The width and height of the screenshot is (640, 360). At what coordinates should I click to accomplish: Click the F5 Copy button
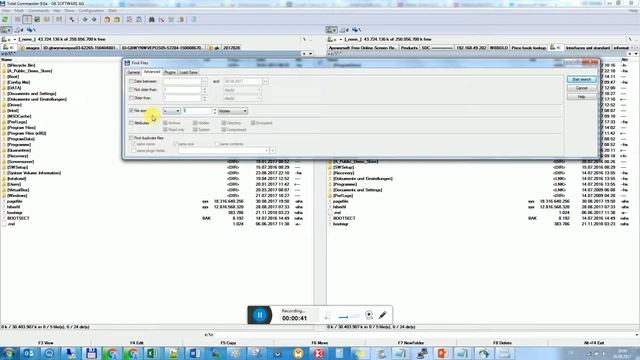coord(228,343)
